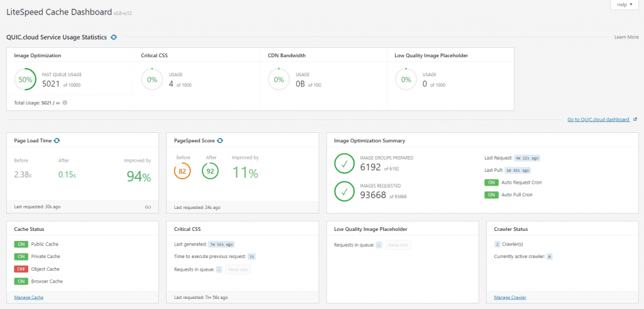This screenshot has height=309, width=644.
Task: Toggle the Public Cache ON badge
Action: 21,244
